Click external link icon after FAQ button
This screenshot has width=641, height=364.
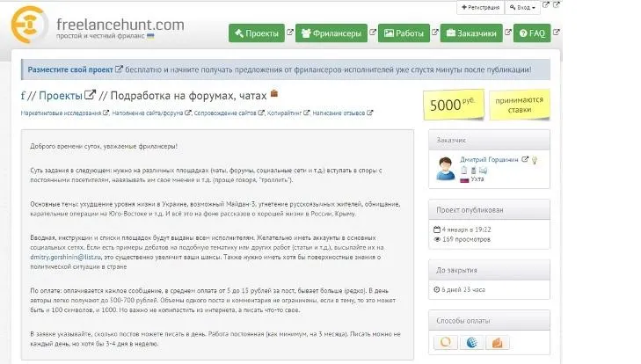point(557,34)
